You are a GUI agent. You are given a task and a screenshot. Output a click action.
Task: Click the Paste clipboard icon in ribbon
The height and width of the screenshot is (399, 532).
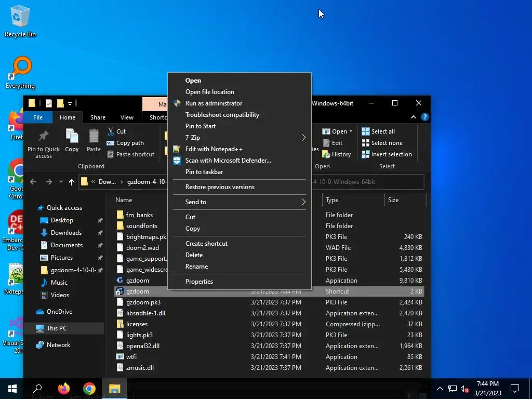point(94,136)
